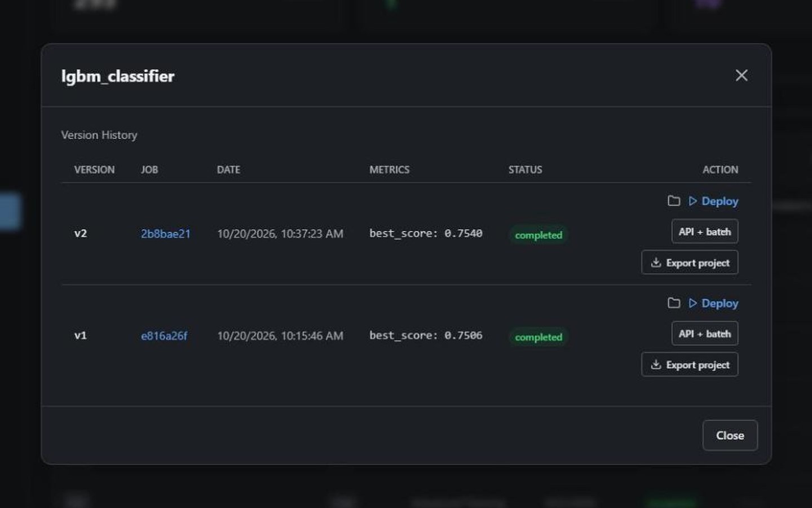Click the METRICS column header
Viewport: 812px width, 508px height.
[390, 169]
